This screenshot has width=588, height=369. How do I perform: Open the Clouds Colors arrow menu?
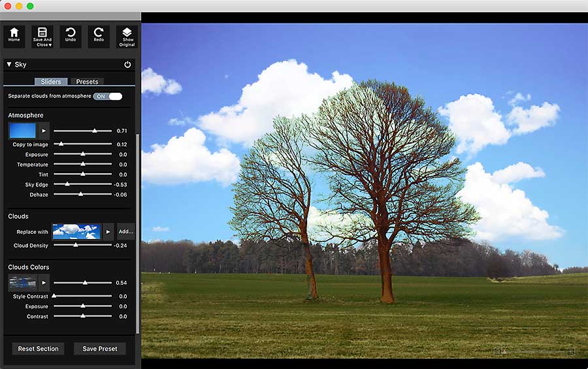[x=44, y=283]
